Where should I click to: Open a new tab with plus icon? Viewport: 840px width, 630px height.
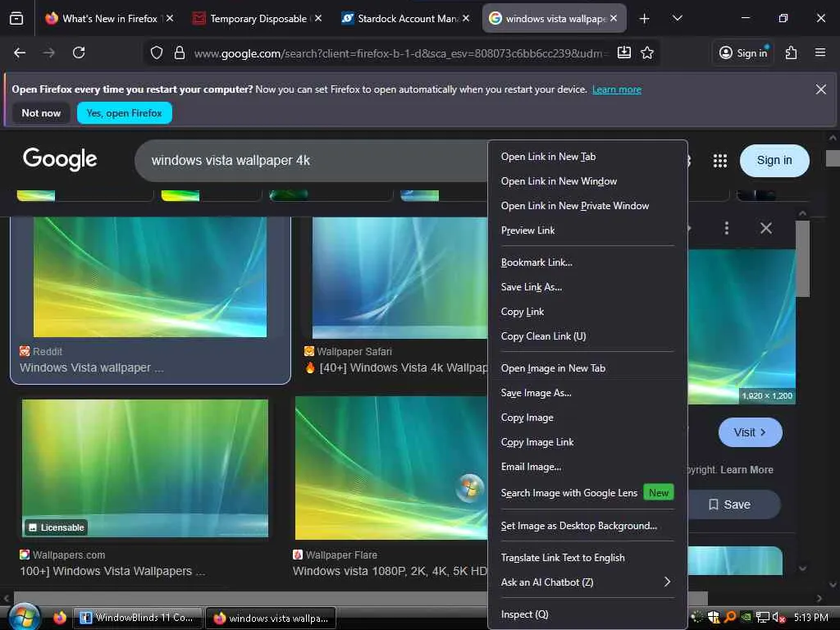point(645,19)
